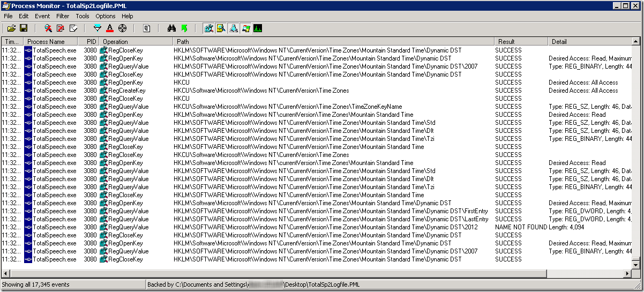Image resolution: width=644 pixels, height=292 pixels.
Task: Click the Save icon in the toolbar
Action: coord(24,28)
